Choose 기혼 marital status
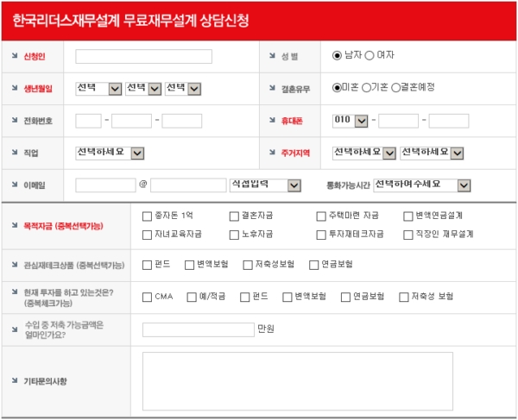 tap(366, 88)
